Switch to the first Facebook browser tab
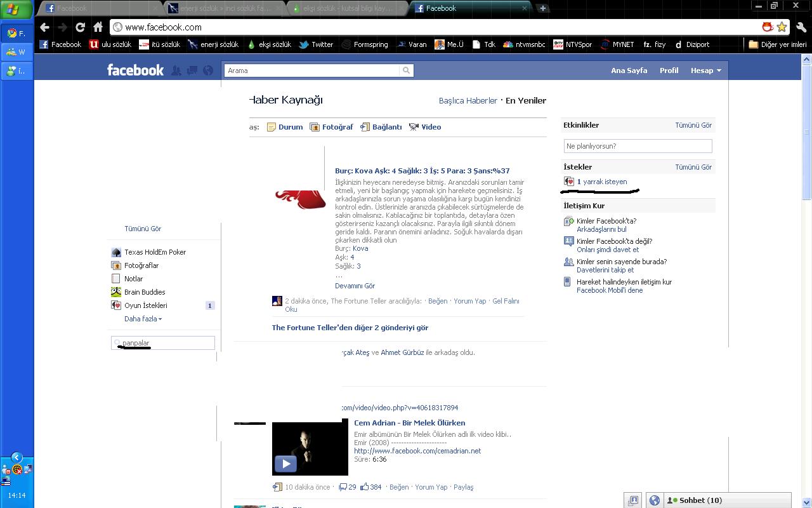The image size is (812, 508). pos(101,8)
